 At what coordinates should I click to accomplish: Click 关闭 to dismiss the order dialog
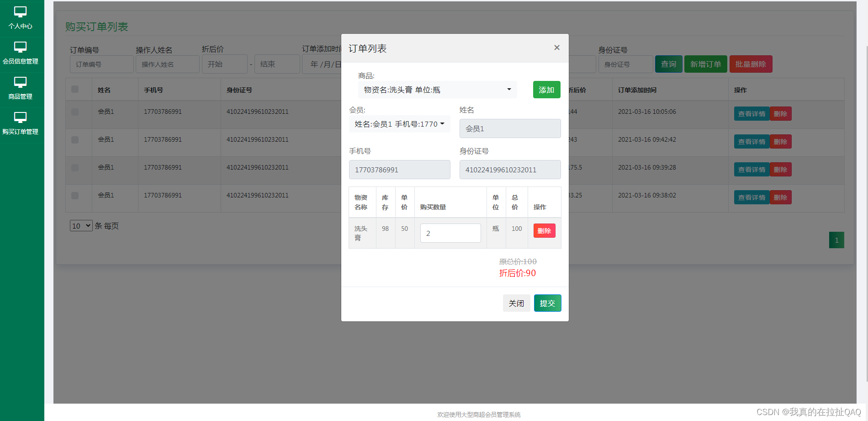[x=516, y=303]
